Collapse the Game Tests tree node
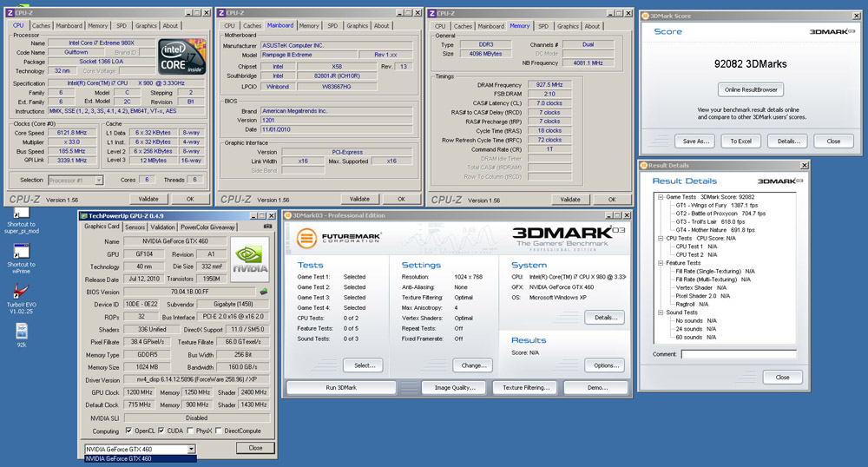 click(661, 197)
